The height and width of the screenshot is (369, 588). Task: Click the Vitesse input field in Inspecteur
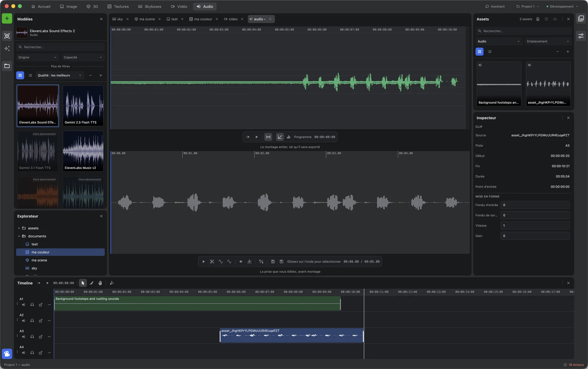tap(535, 226)
